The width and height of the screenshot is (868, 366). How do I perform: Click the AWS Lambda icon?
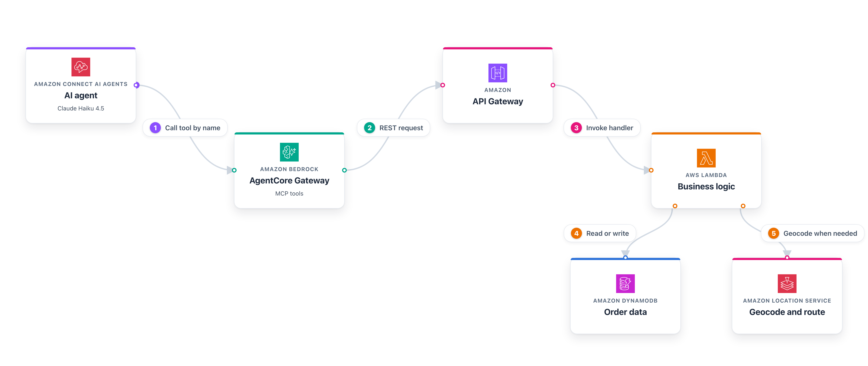(706, 158)
